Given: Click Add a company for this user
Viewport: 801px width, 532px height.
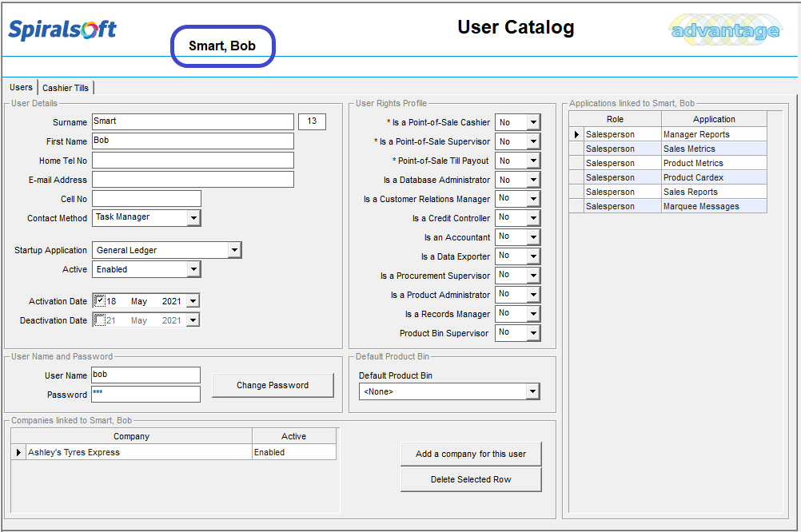Looking at the screenshot, I should pyautogui.click(x=471, y=454).
